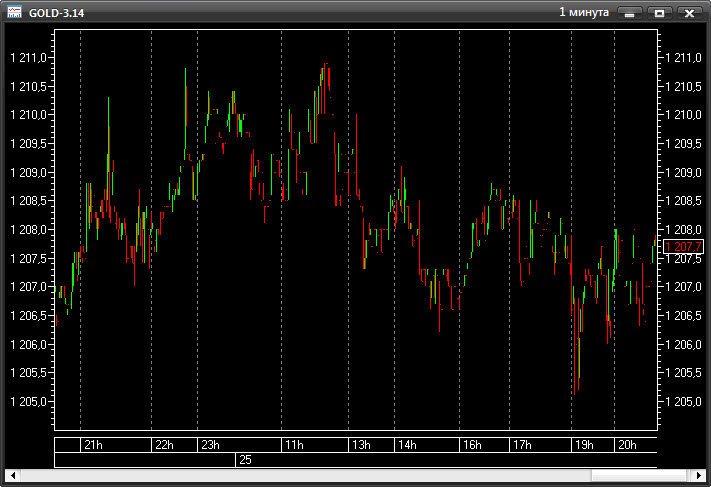Screen dimensions: 711x487
Task: Click right price axis label 1 211,0
Action: [x=683, y=58]
